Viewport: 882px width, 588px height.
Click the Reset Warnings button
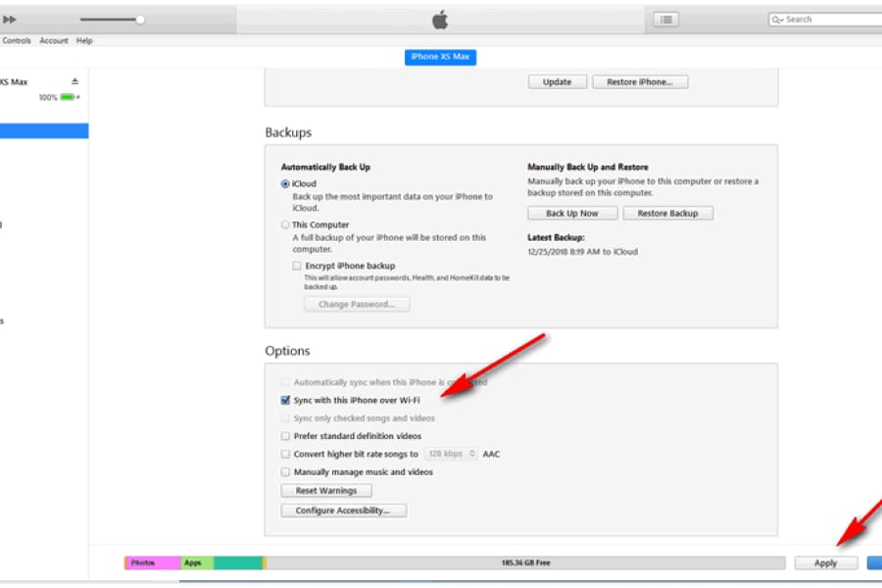point(326,491)
